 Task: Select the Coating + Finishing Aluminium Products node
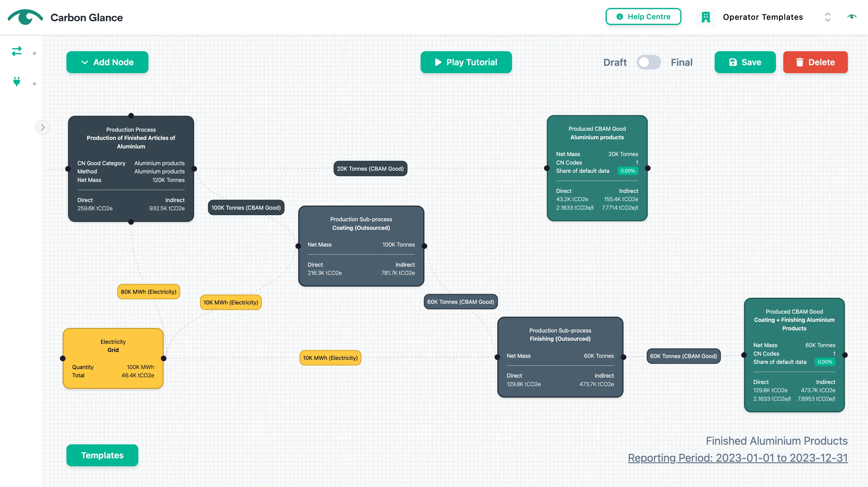tap(794, 355)
